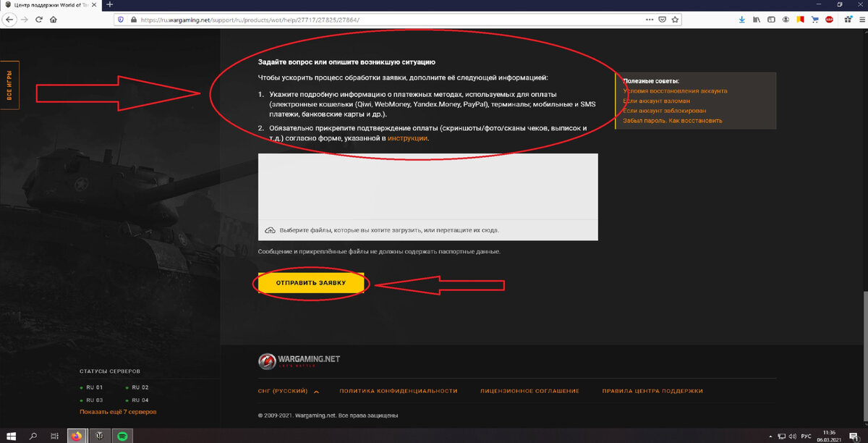Show site security padlock info
The width and height of the screenshot is (868, 443).
click(133, 20)
